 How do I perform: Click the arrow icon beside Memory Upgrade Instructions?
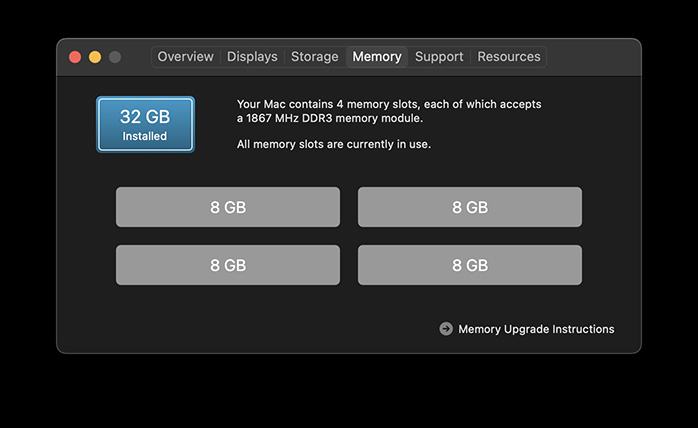446,329
